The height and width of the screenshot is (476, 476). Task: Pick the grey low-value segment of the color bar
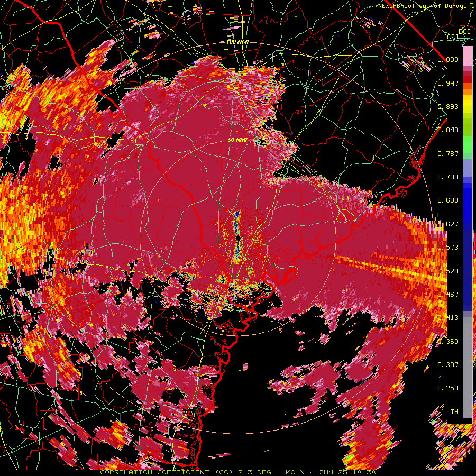click(x=467, y=369)
